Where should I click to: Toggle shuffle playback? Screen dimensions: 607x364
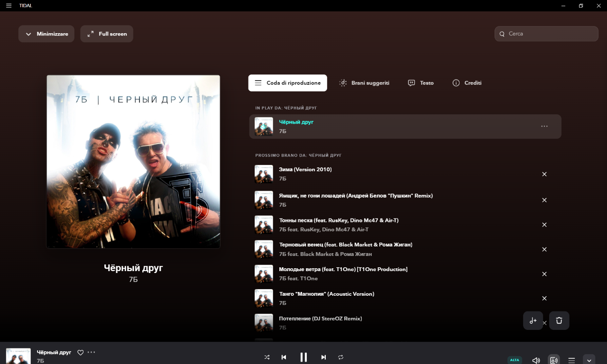(267, 357)
